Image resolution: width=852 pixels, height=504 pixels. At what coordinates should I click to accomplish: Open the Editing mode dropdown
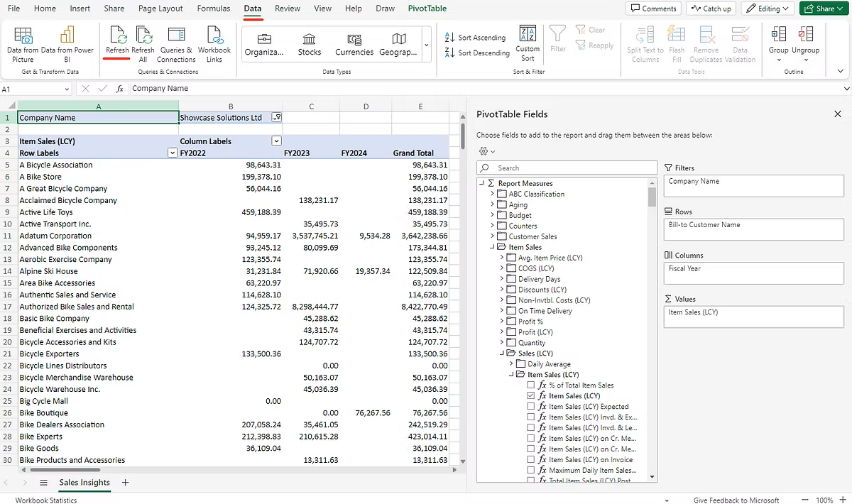point(768,9)
